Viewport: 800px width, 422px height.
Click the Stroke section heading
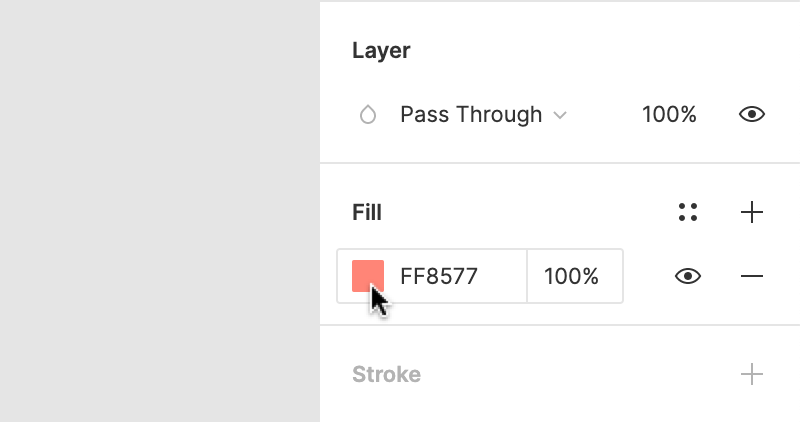point(386,374)
